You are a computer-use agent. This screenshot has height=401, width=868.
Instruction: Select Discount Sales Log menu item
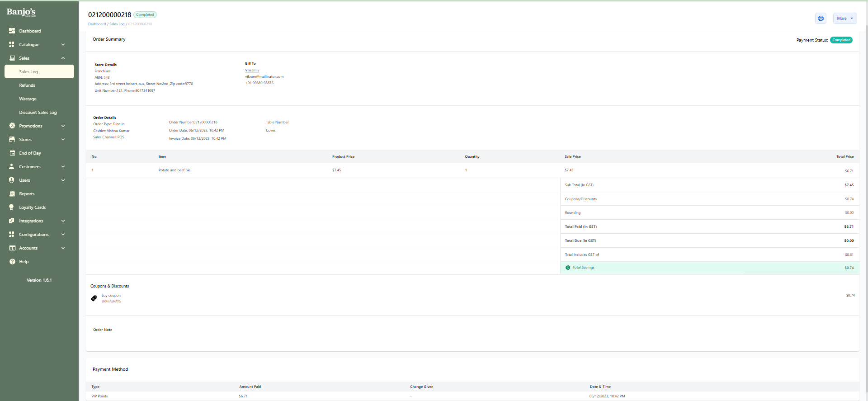click(x=38, y=113)
